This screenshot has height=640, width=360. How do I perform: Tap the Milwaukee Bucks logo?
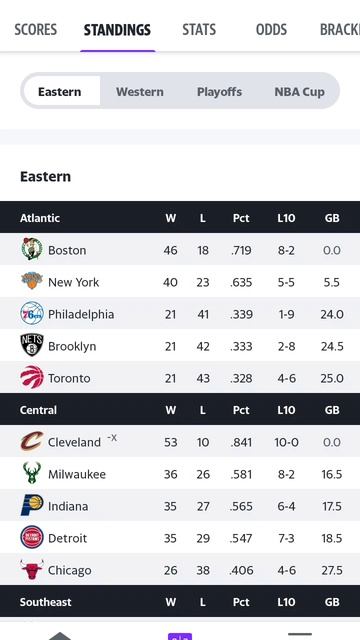(x=32, y=473)
